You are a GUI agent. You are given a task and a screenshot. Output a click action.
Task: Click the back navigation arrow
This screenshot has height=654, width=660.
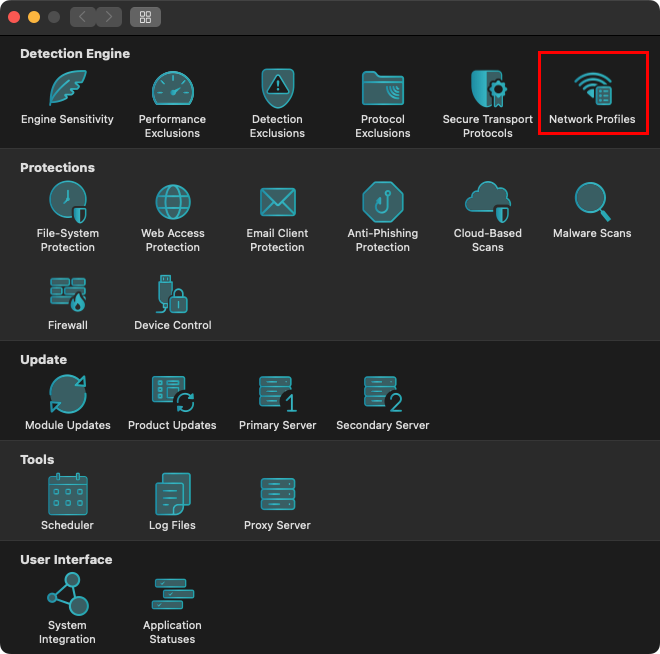(x=83, y=17)
